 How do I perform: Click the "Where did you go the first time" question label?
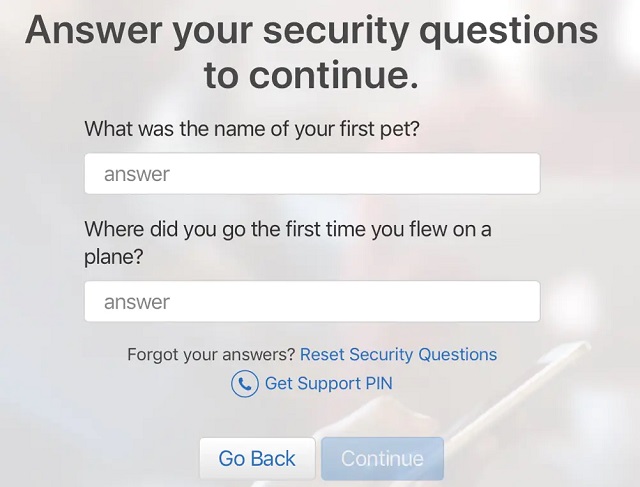(x=288, y=230)
